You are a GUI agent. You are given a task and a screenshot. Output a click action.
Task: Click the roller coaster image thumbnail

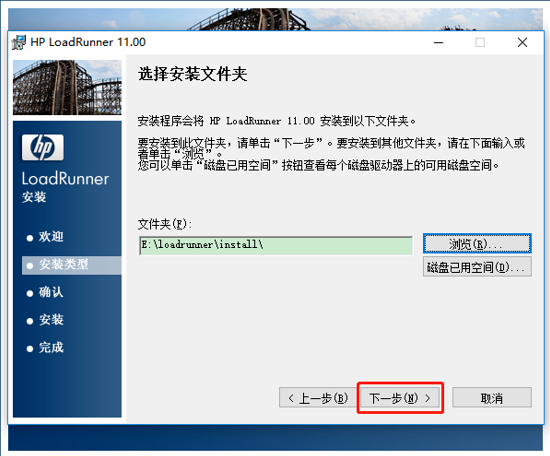pyautogui.click(x=67, y=87)
